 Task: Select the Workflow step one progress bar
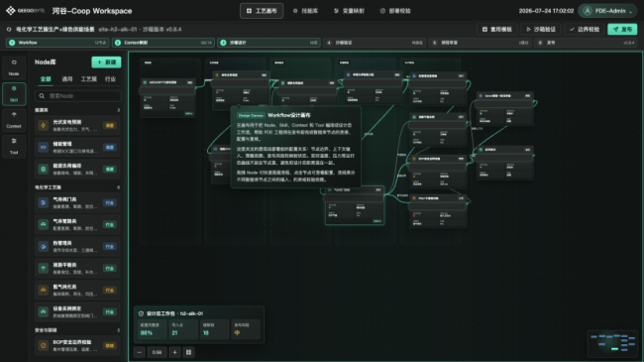(57, 43)
